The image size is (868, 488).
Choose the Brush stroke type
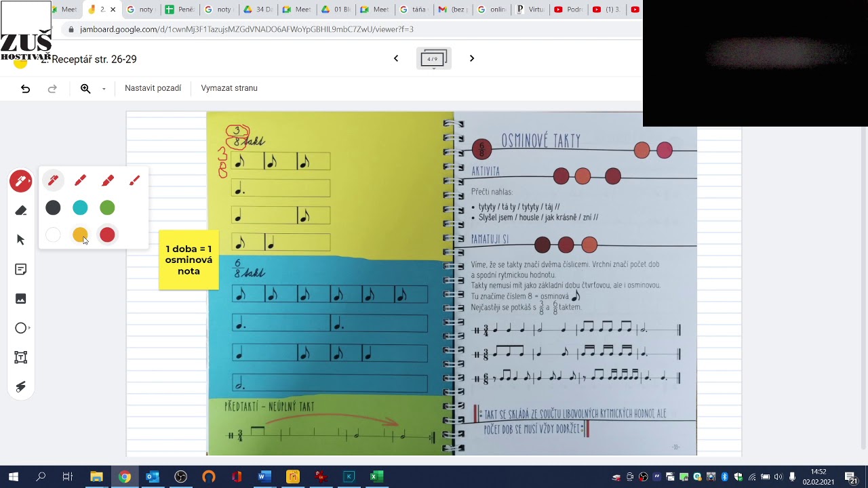tap(134, 180)
